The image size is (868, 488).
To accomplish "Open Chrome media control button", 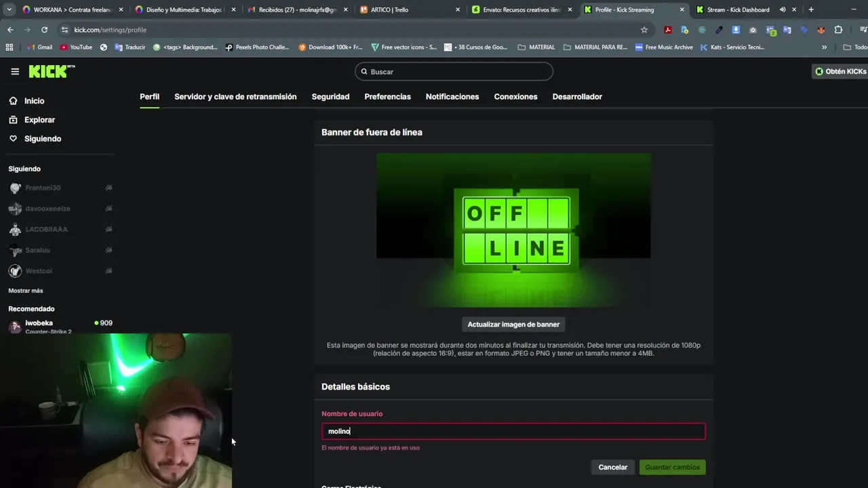I will [x=863, y=30].
